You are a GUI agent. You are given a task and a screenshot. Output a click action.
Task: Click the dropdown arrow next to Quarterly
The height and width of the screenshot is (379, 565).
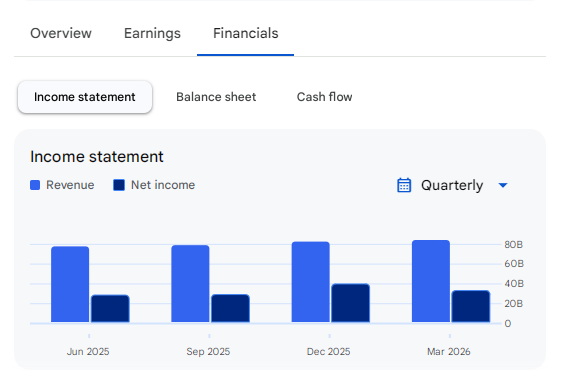[503, 186]
